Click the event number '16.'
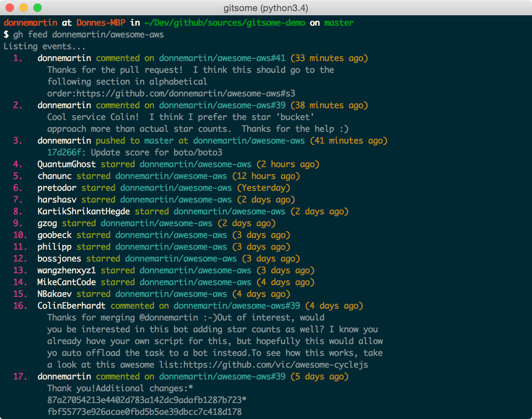532x419 pixels. (20, 306)
